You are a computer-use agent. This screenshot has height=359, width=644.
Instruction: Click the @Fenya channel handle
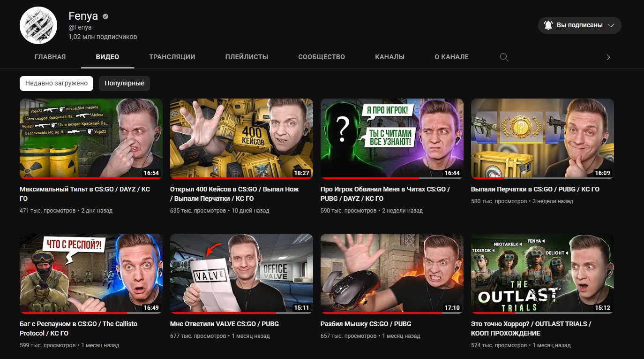coord(80,27)
